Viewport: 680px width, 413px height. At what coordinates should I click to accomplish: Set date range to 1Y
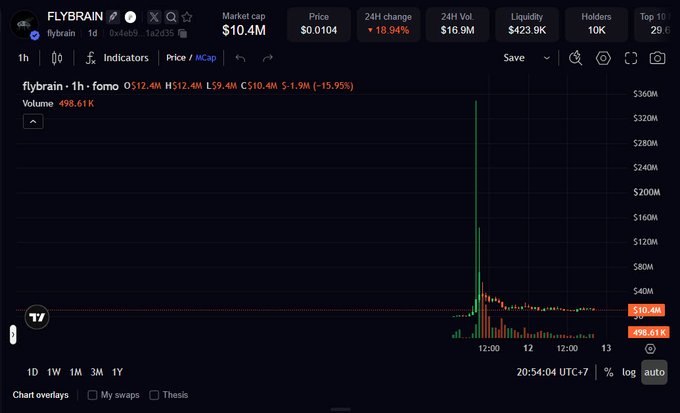pyautogui.click(x=117, y=372)
